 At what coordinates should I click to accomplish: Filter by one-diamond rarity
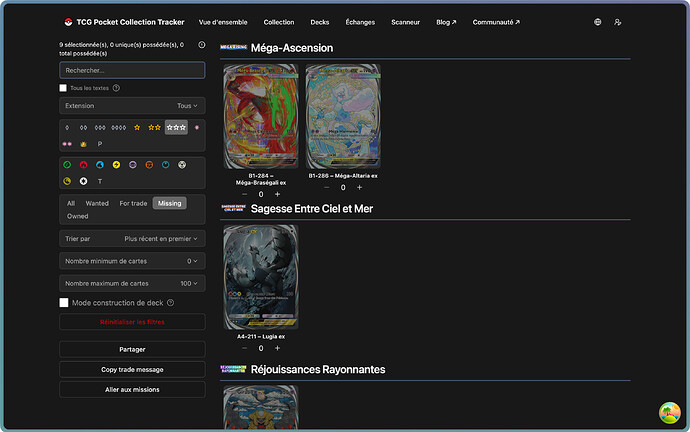[67, 128]
